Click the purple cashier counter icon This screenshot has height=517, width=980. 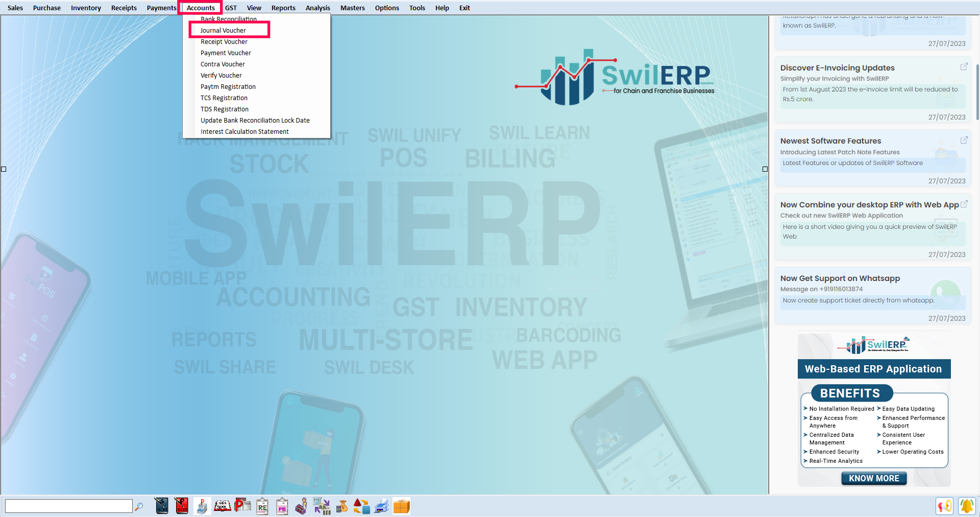point(302,506)
